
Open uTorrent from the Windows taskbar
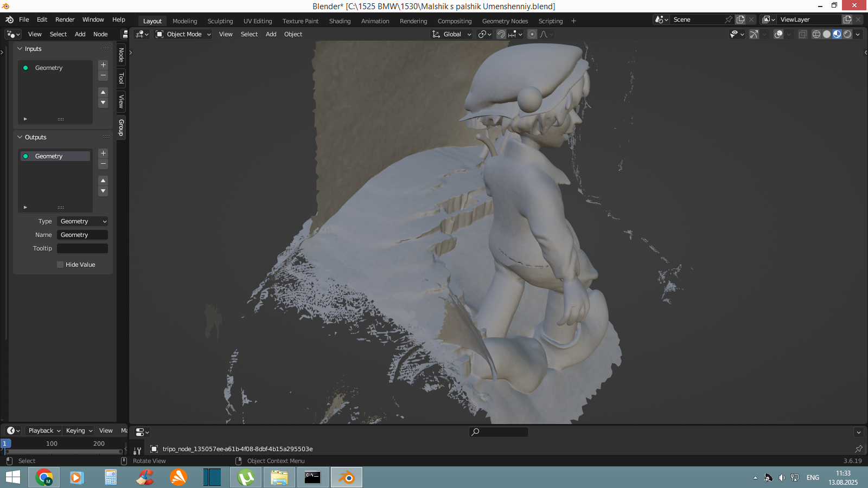click(x=246, y=477)
